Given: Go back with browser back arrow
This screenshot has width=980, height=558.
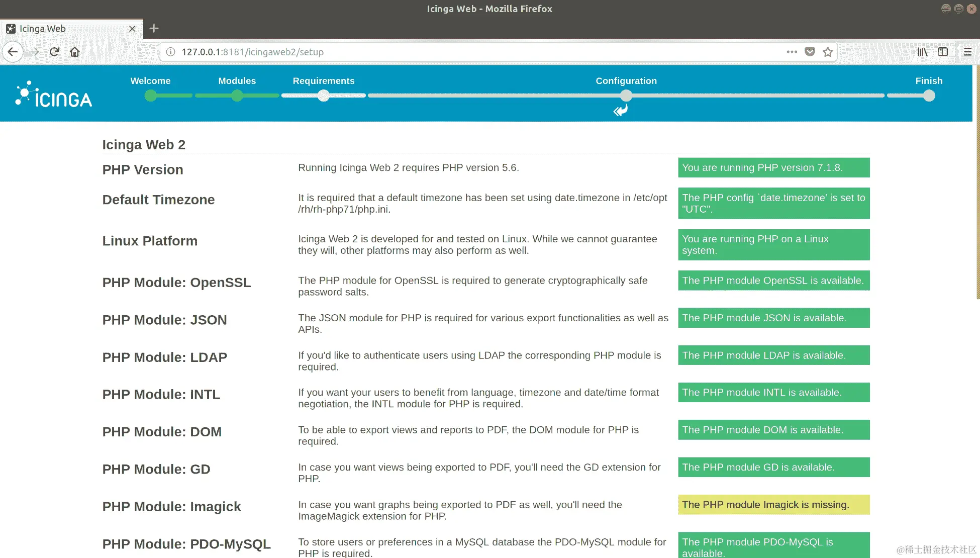Looking at the screenshot, I should pos(13,52).
